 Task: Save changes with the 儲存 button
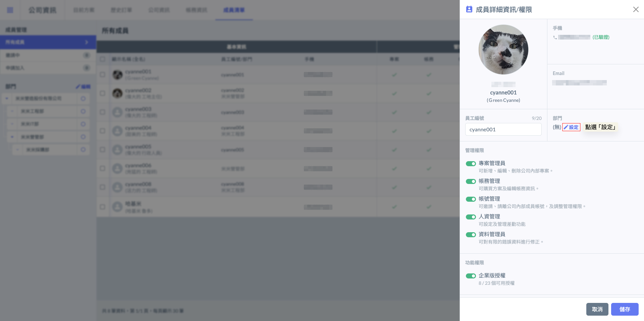624,309
